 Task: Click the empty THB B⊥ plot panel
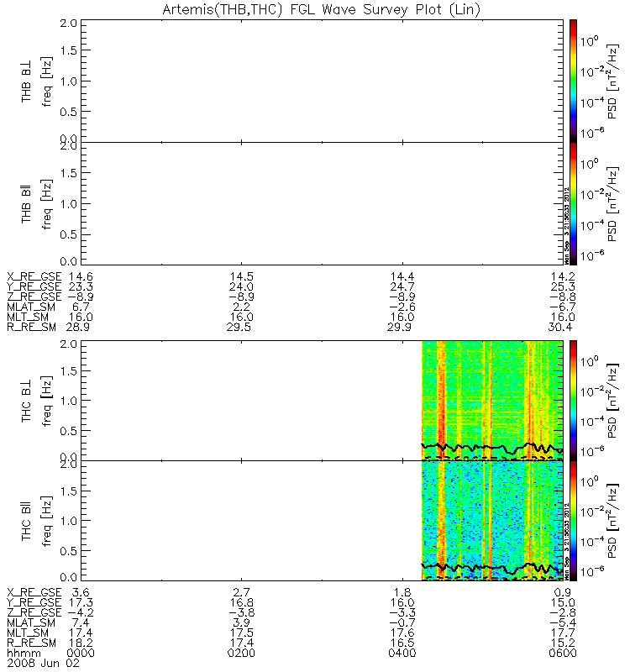[322, 81]
